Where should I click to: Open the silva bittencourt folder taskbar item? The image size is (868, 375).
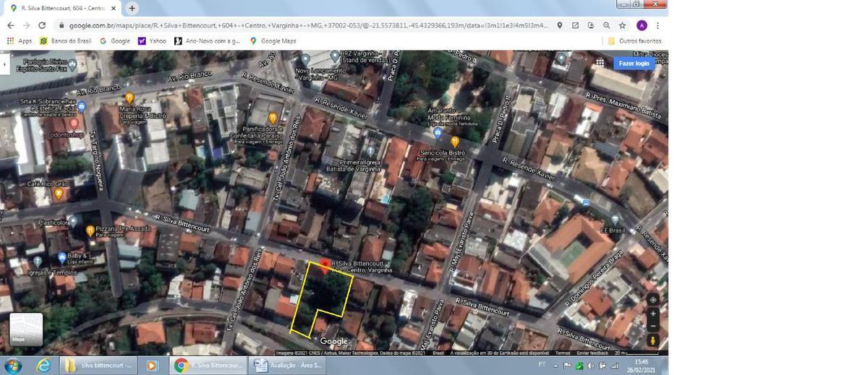98,366
